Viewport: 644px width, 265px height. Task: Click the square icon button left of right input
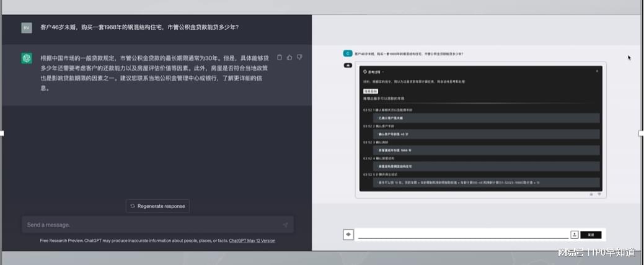[348, 235]
